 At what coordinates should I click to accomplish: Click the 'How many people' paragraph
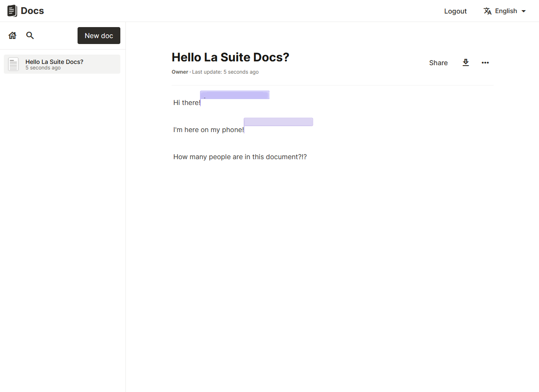coord(240,157)
